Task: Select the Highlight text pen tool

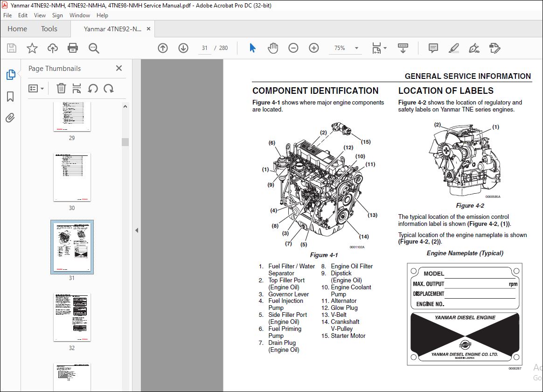Action: (453, 48)
